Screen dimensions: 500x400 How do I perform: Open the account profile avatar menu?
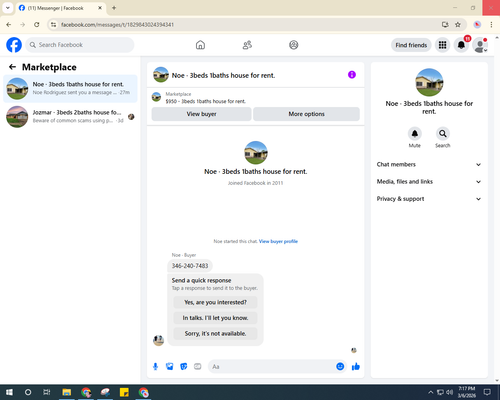[x=480, y=45]
